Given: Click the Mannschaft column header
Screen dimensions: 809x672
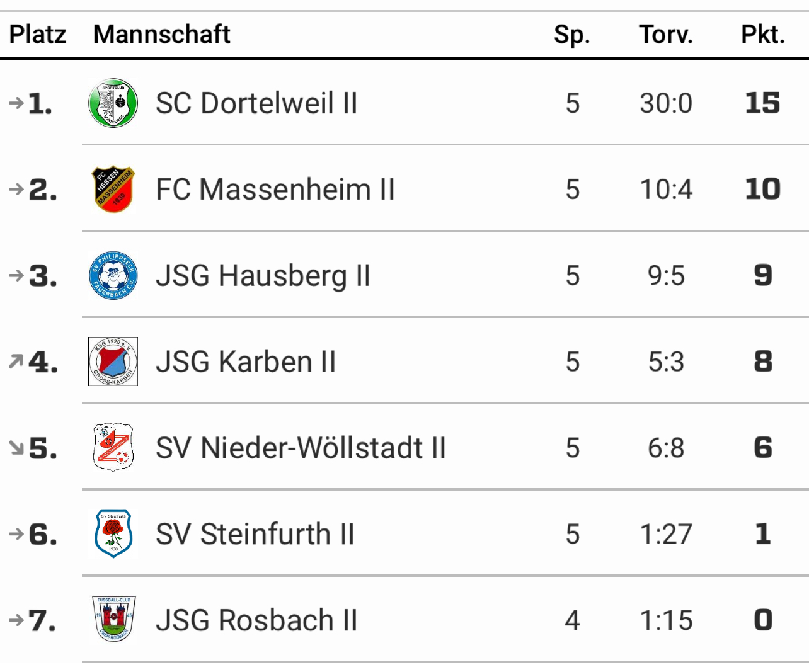Looking at the screenshot, I should click(x=162, y=34).
